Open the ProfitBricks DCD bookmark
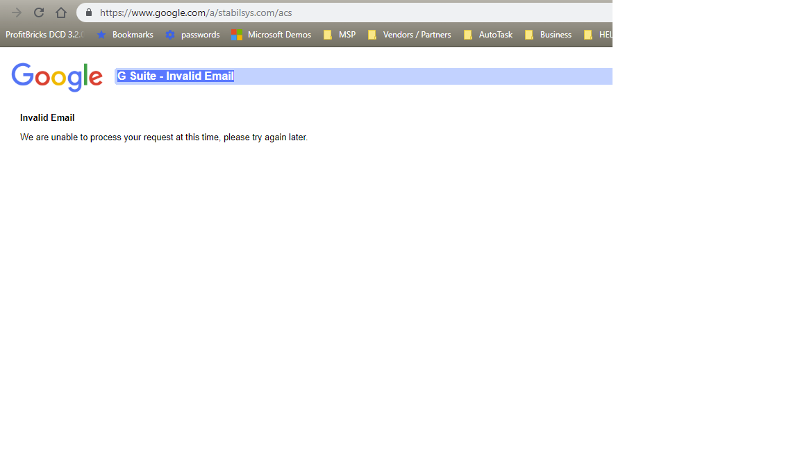 (x=44, y=35)
